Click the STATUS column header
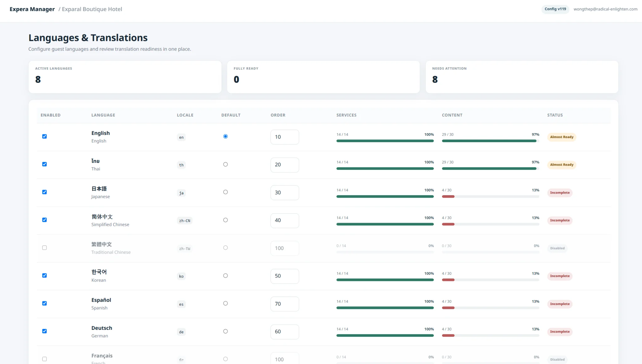Viewport: 642px width, 364px height. (x=555, y=115)
